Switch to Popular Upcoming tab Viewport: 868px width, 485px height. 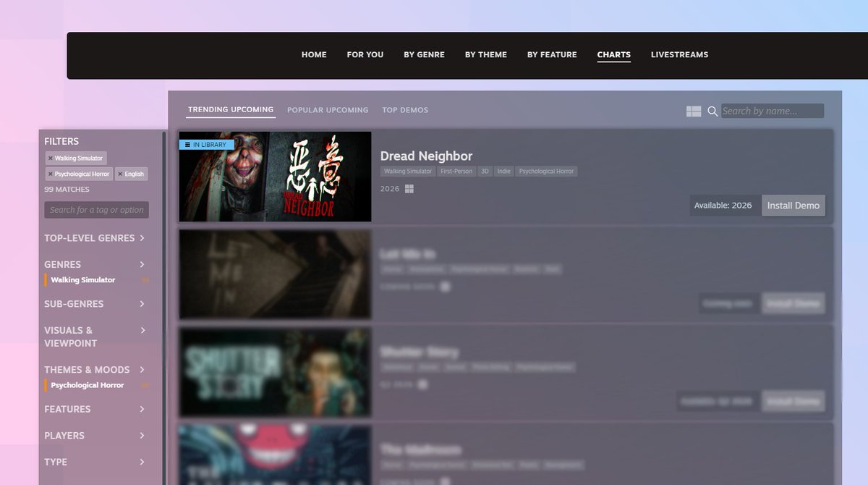pyautogui.click(x=328, y=110)
